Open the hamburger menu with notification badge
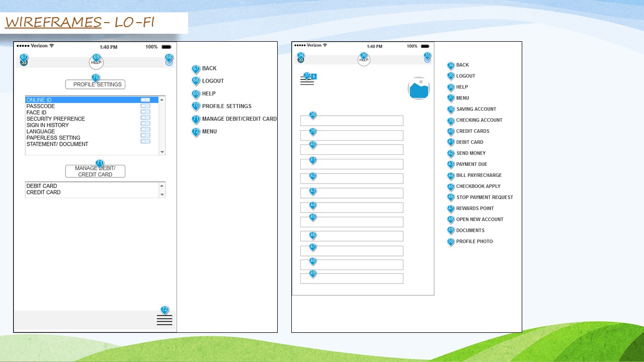This screenshot has height=362, width=644. [x=307, y=81]
